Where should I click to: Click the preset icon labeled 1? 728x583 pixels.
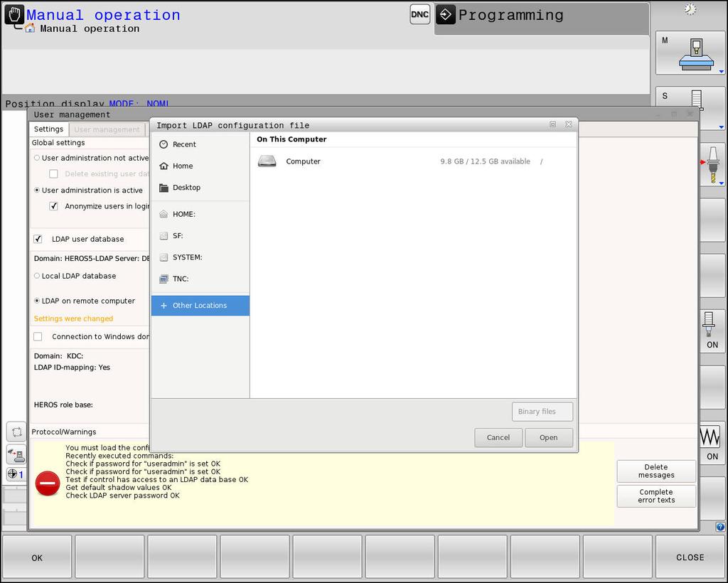(16, 474)
